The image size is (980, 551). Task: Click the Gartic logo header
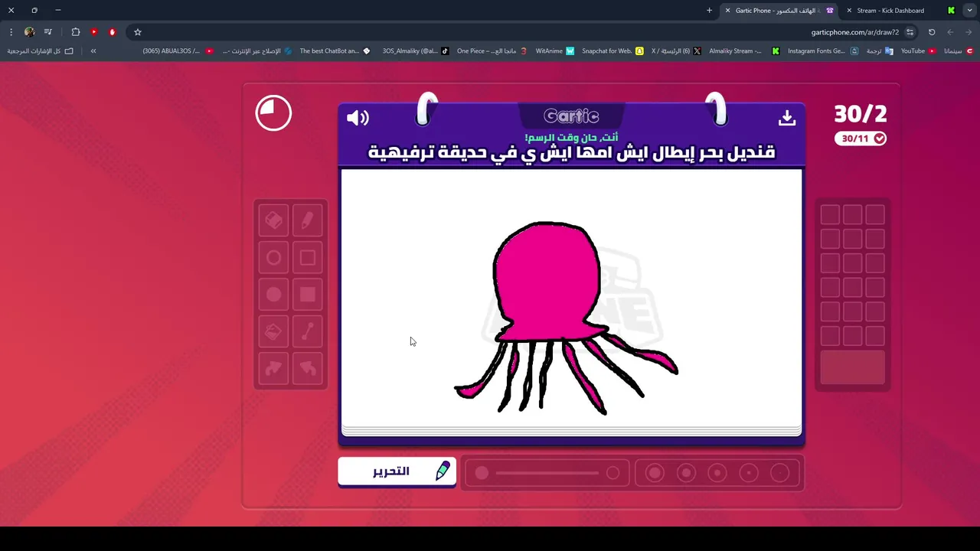[571, 116]
